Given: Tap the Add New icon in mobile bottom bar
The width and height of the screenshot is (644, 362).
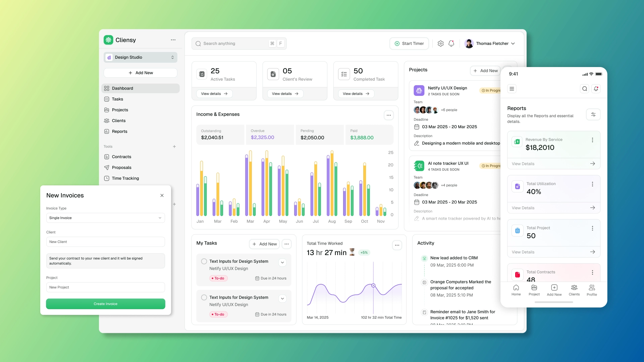Looking at the screenshot, I should (x=554, y=288).
